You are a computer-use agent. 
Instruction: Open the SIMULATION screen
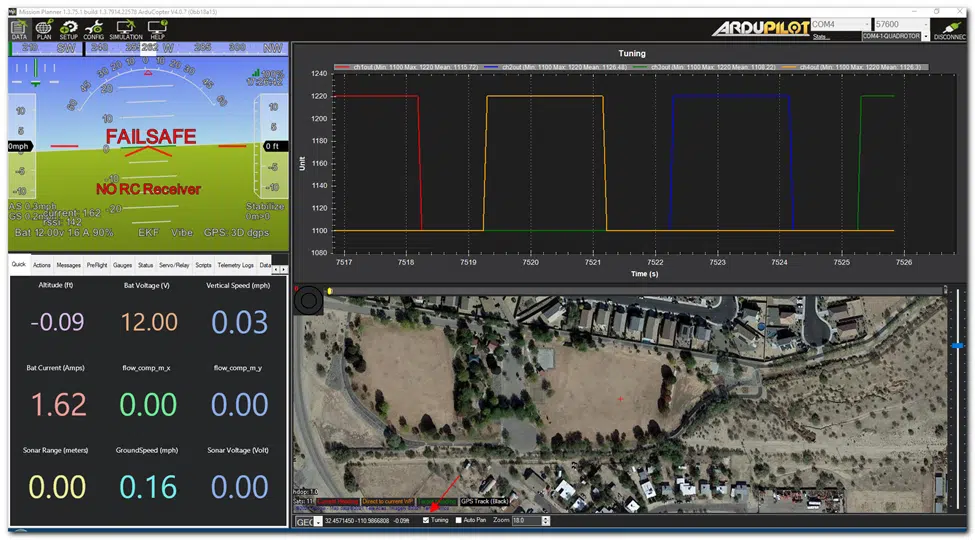(x=126, y=29)
